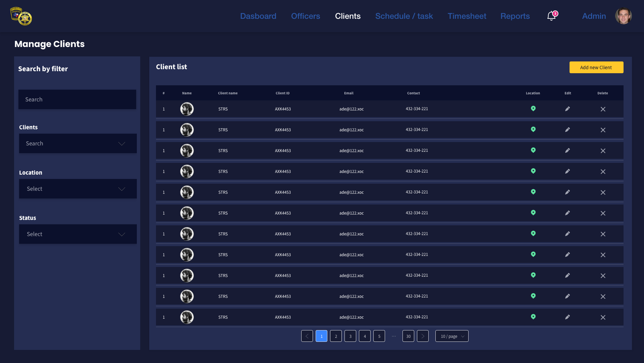
Task: Switch to the Officers nav tab
Action: pyautogui.click(x=305, y=16)
